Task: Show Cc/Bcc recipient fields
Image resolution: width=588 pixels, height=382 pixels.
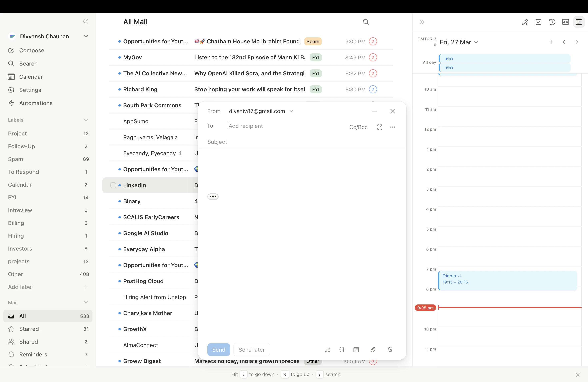Action: pos(358,127)
